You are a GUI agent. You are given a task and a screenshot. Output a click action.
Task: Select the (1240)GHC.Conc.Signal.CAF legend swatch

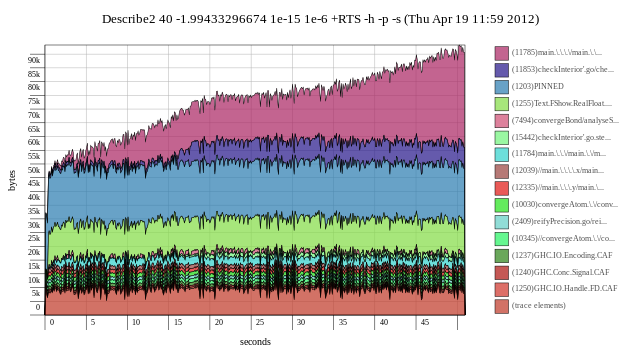point(502,273)
